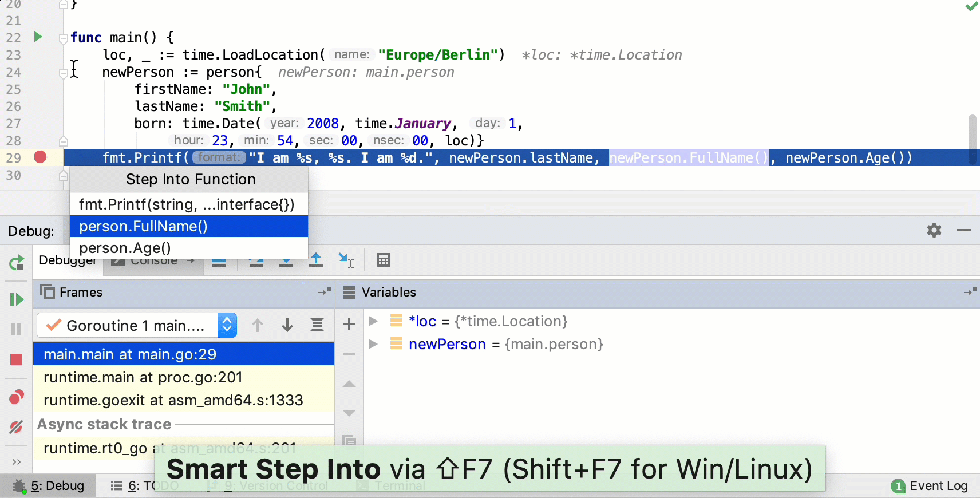
Task: Open debug settings gear icon
Action: tap(934, 230)
